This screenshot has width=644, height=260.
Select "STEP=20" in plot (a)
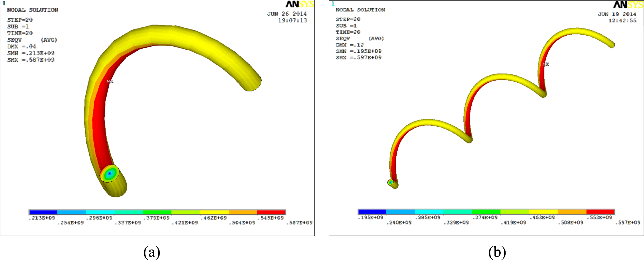[x=20, y=20]
